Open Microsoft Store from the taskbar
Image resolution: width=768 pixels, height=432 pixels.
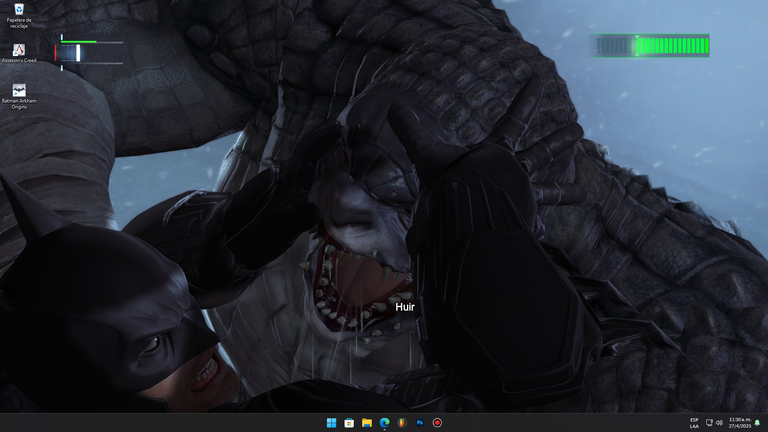(x=349, y=423)
